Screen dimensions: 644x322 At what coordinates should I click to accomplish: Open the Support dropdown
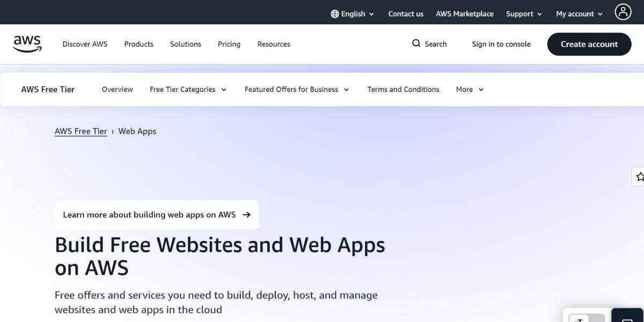[x=523, y=13]
